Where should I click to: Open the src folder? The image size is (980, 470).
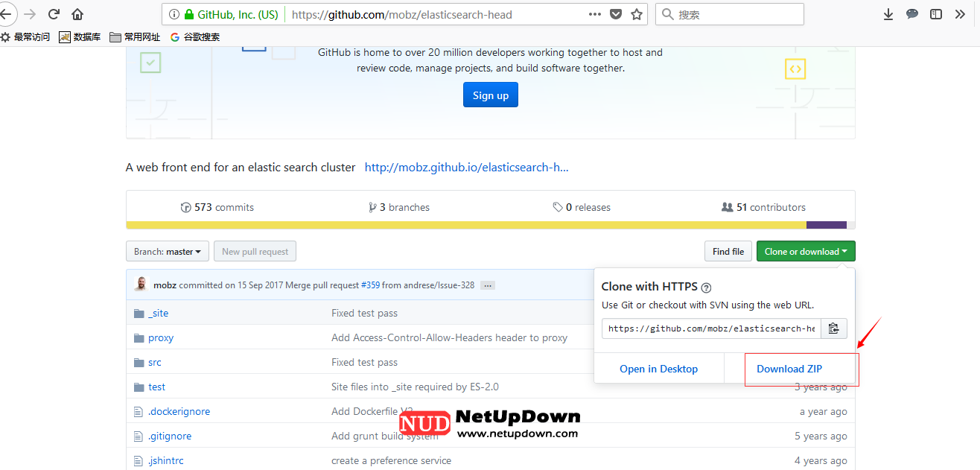[x=154, y=363]
